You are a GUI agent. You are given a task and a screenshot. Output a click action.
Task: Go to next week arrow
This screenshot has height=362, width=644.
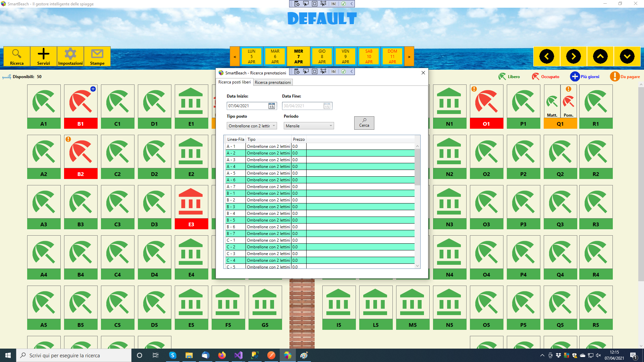(409, 57)
